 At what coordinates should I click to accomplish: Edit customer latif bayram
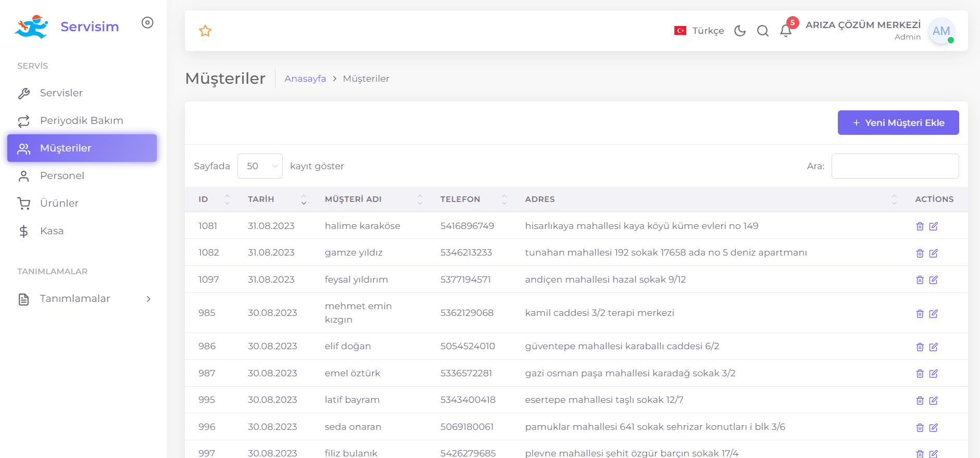(934, 401)
